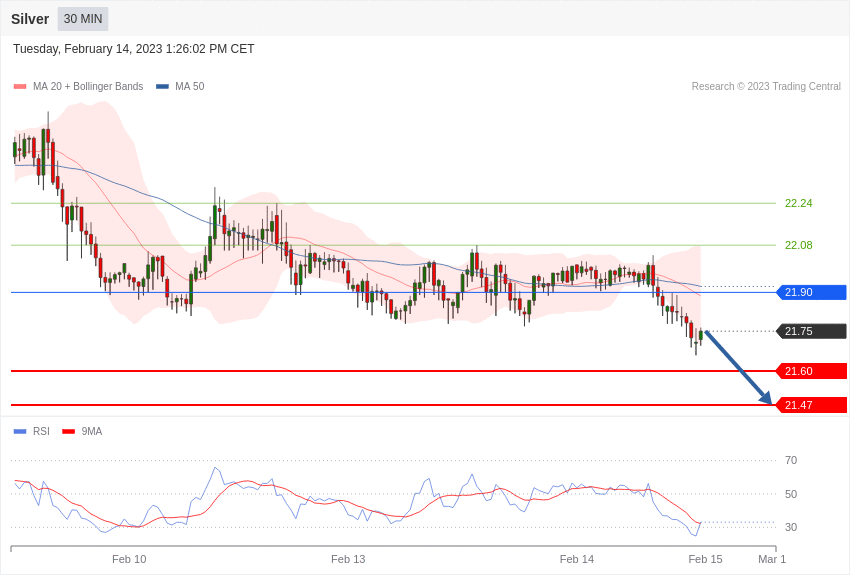Click the MA 20 + Bollinger Bands legend swatch

point(20,87)
